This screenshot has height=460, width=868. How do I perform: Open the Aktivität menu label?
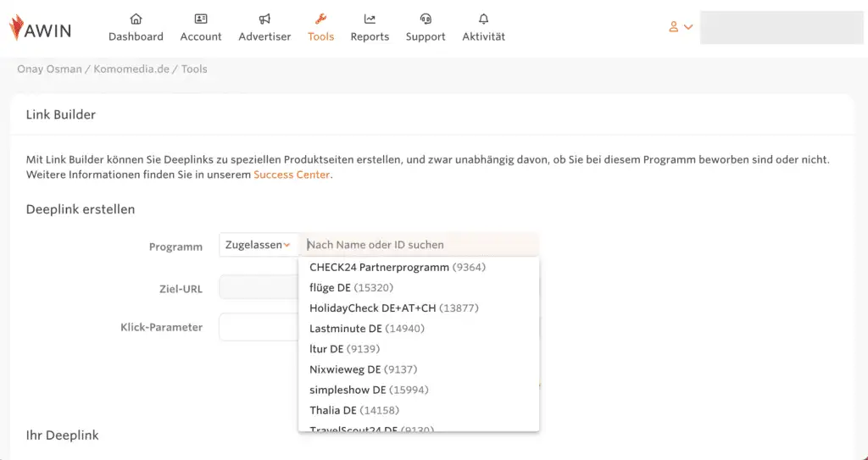[x=483, y=36]
